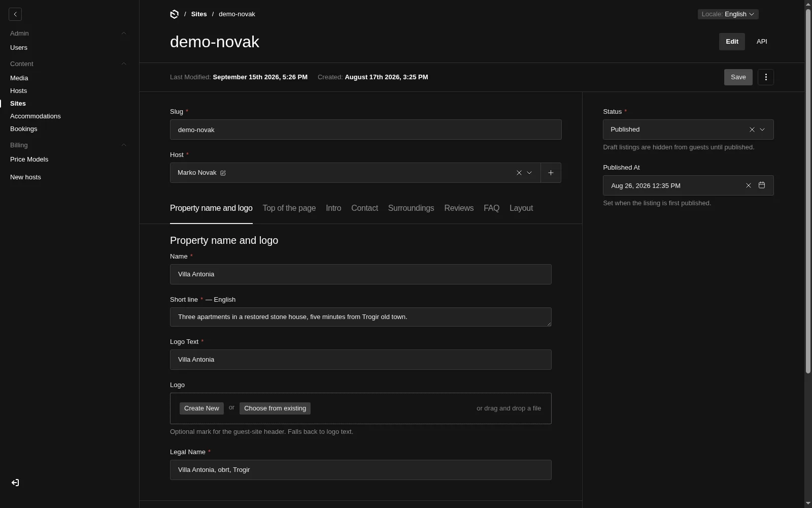Open the Locale English dropdown

coord(728,14)
